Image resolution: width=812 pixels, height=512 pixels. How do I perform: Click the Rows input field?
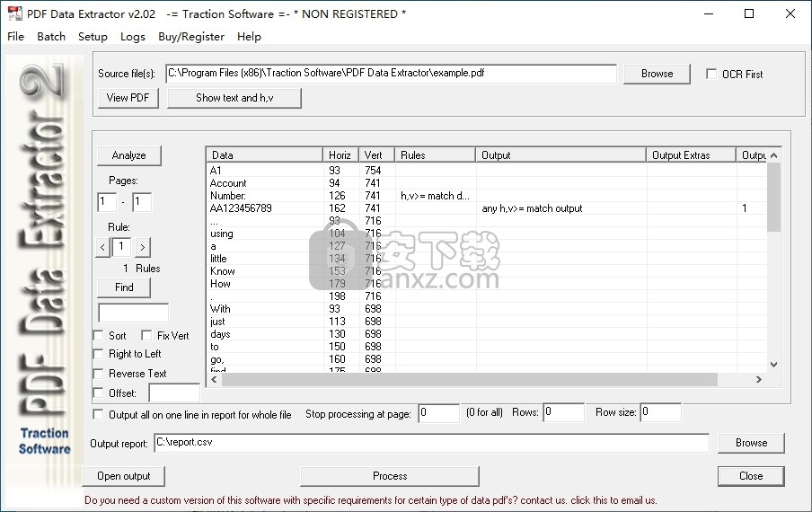563,413
